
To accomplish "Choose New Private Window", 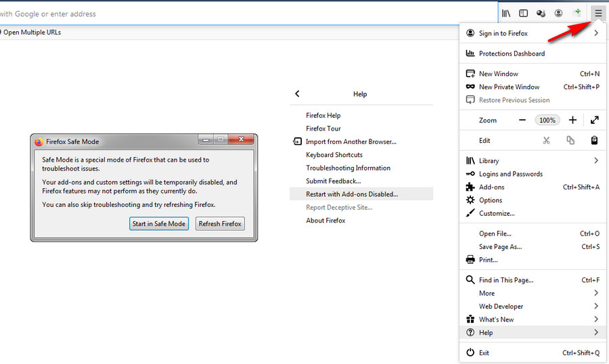I will (533, 87).
